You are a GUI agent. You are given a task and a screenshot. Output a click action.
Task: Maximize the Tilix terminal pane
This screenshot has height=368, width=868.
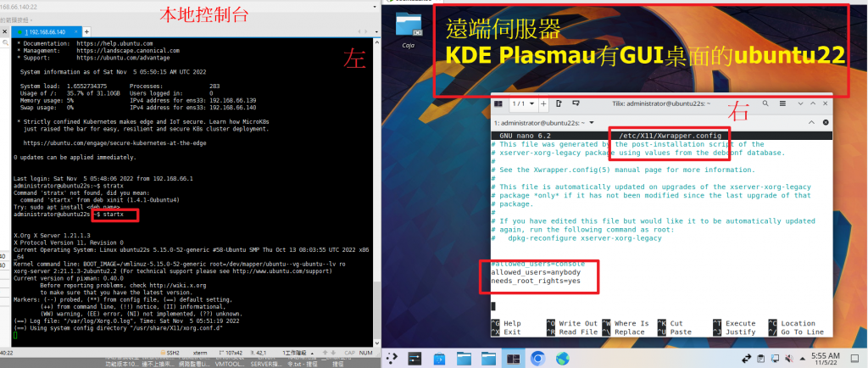(812, 123)
